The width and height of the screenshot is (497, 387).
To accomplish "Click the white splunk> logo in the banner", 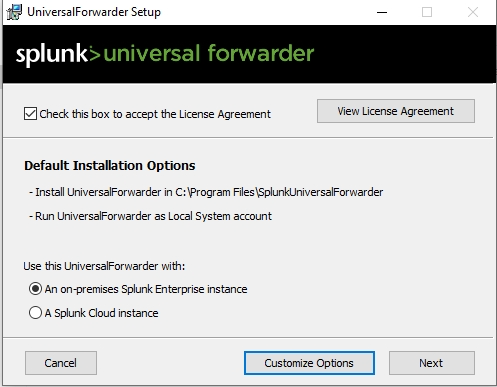I will 58,54.
